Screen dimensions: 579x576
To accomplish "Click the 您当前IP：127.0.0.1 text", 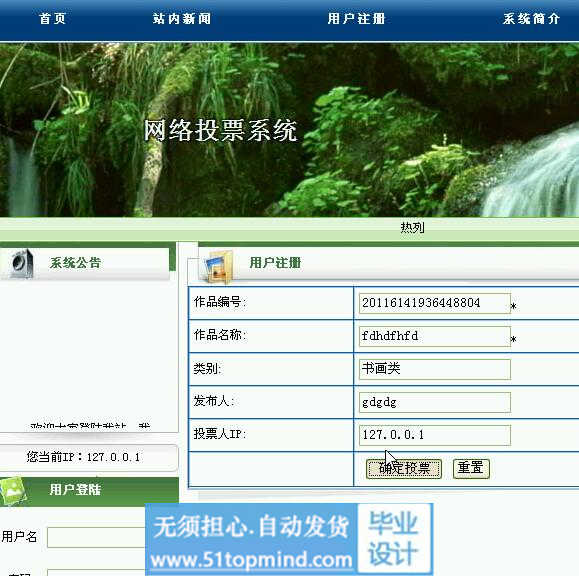I will 83,457.
